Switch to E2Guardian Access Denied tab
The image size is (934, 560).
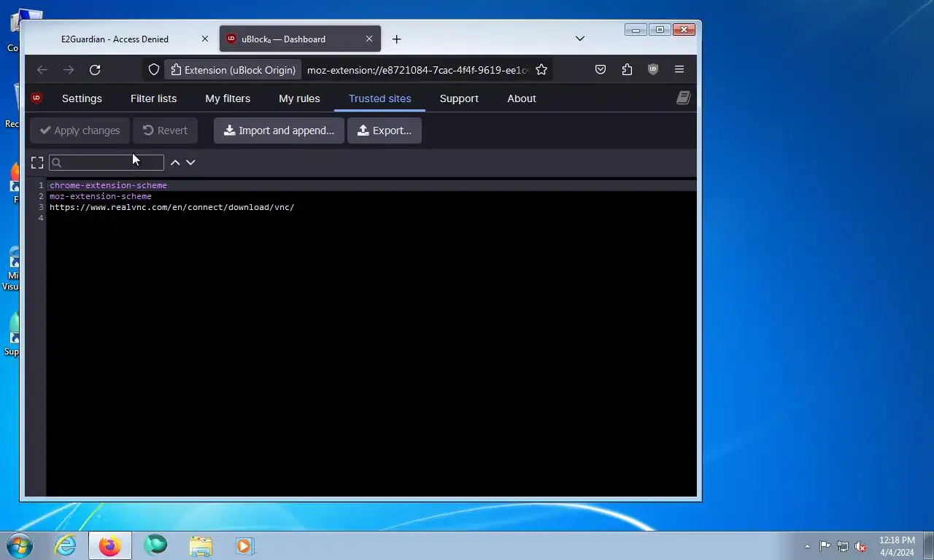[x=115, y=39]
